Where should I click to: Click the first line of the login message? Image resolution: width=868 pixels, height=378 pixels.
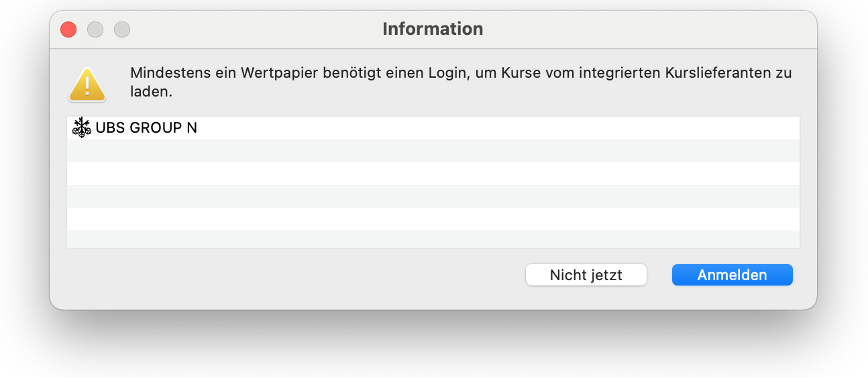coord(460,72)
